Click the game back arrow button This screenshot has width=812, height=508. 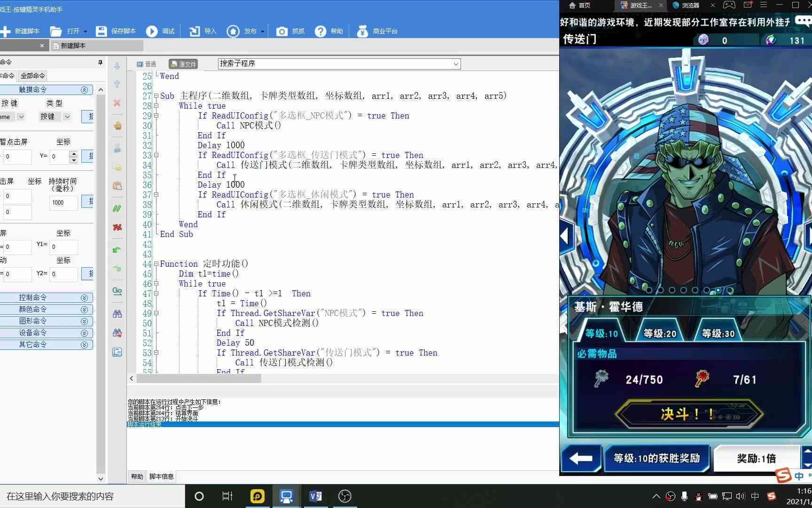[581, 458]
